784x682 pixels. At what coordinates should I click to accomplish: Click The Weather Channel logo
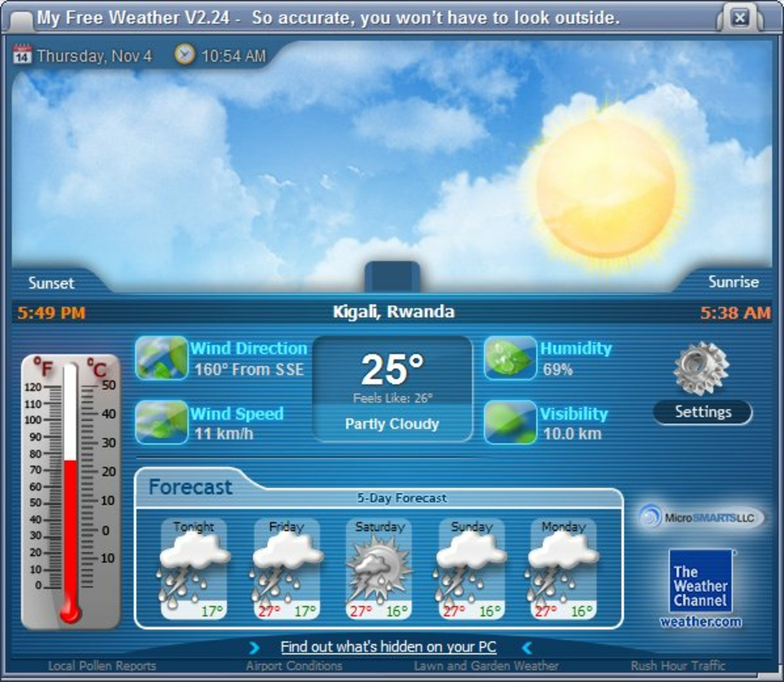point(699,583)
